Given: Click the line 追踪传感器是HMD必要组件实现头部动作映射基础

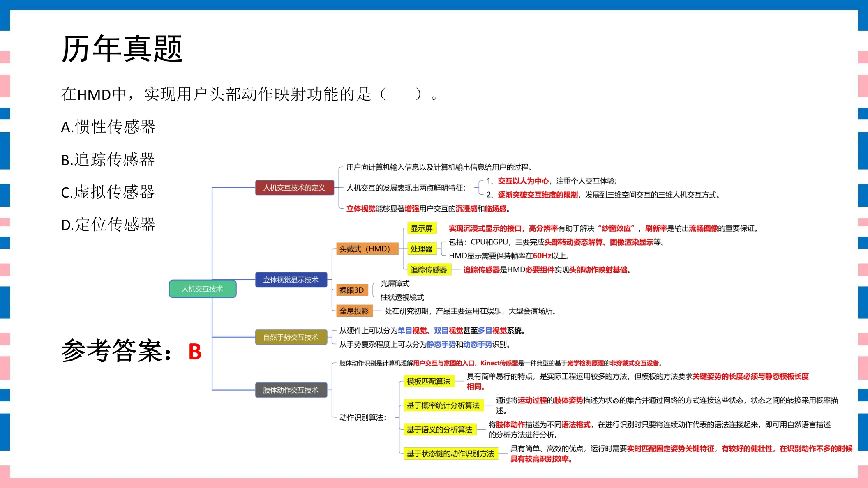Looking at the screenshot, I should [547, 269].
